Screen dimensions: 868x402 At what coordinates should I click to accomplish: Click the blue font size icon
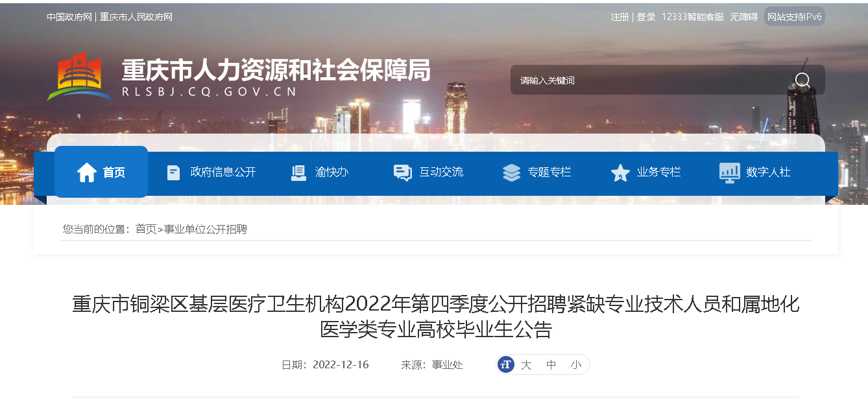coord(506,364)
